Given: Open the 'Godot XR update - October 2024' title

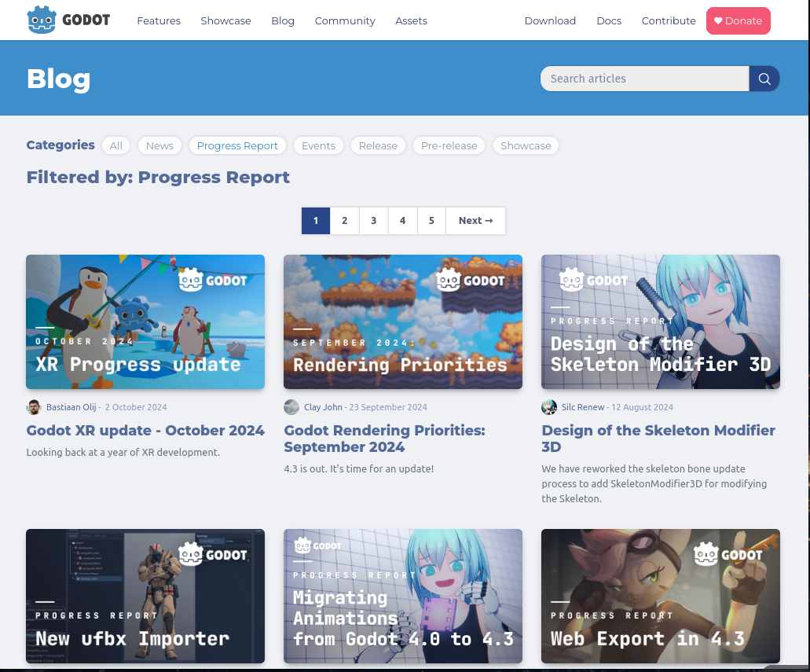Looking at the screenshot, I should (x=145, y=431).
